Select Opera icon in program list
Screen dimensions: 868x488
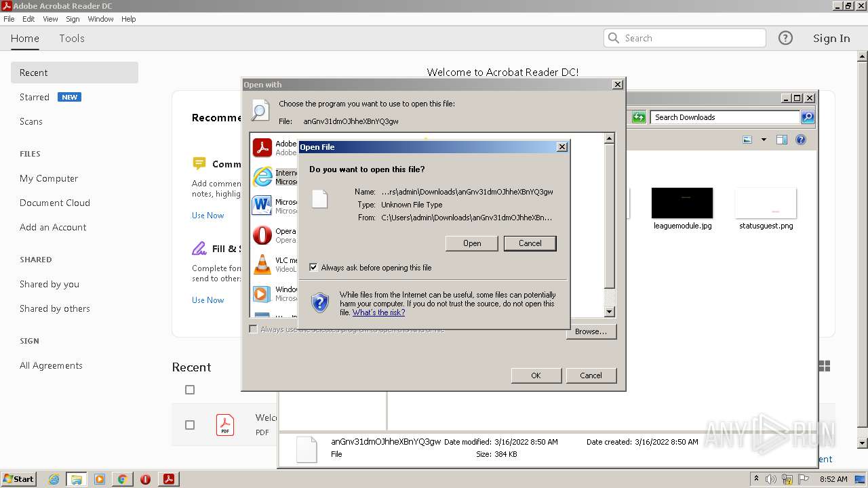tap(262, 235)
